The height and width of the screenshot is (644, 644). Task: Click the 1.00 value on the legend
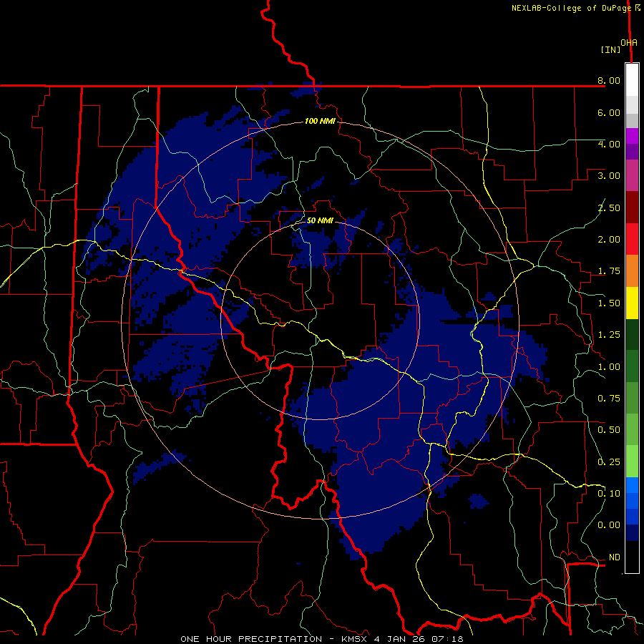tap(609, 367)
